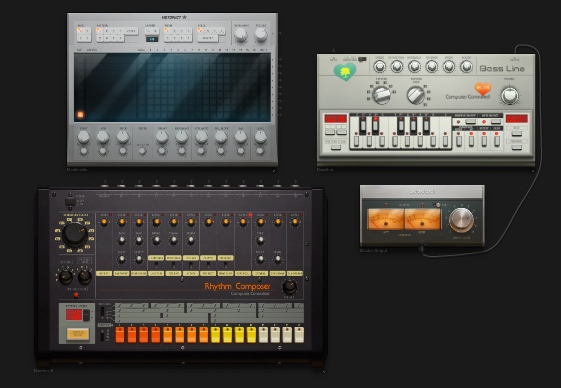Click the F# black key on Bass Line

click(401, 126)
